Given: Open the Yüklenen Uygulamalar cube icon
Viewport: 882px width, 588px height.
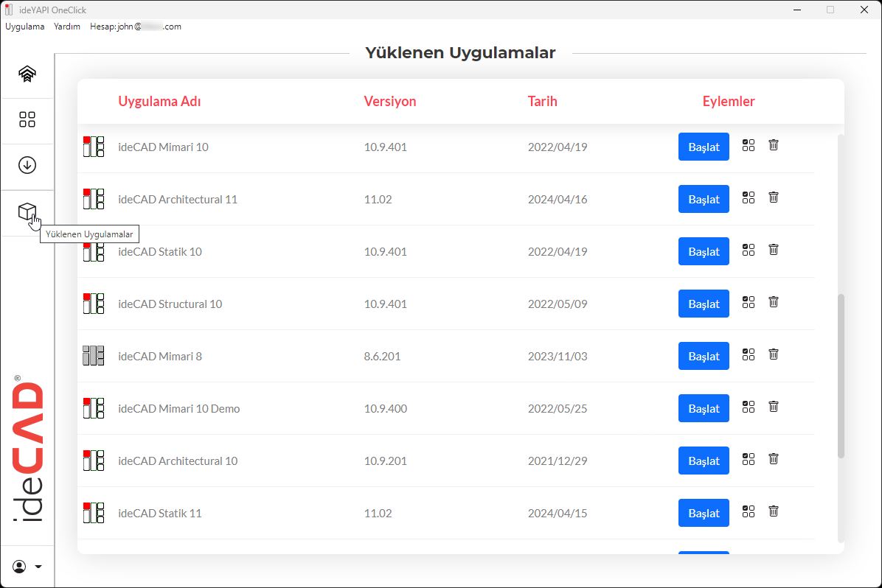Looking at the screenshot, I should point(27,212).
